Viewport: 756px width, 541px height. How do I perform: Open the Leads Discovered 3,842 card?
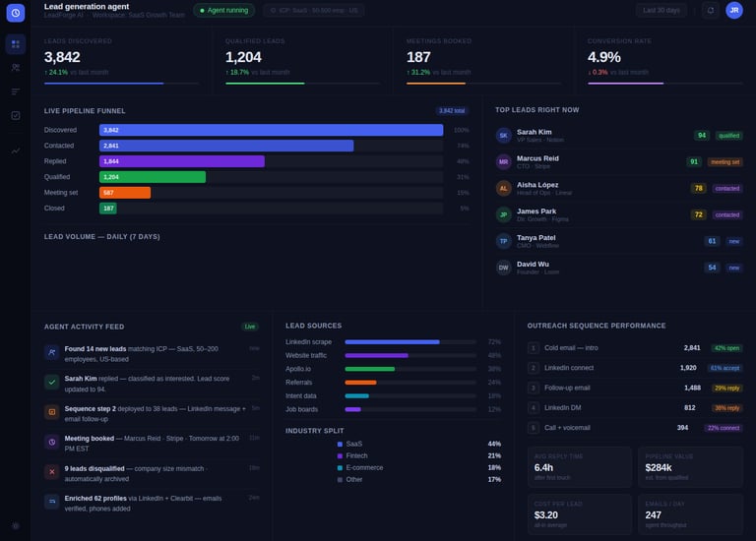click(121, 61)
